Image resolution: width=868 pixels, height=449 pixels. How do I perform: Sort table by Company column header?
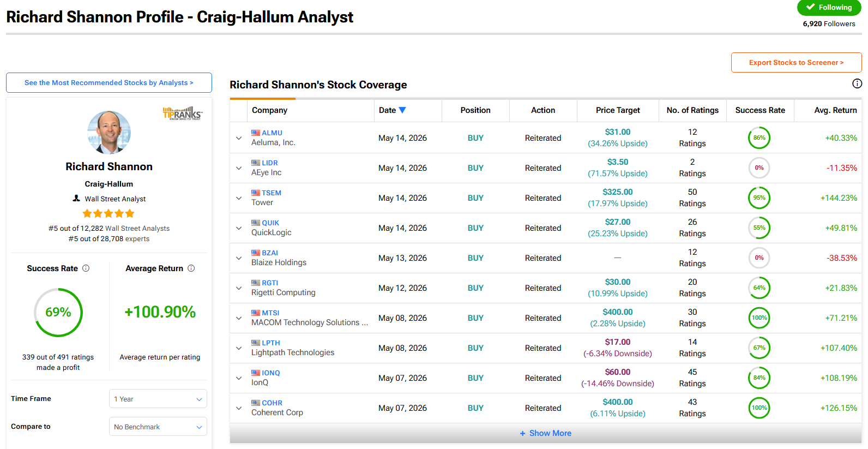click(269, 110)
